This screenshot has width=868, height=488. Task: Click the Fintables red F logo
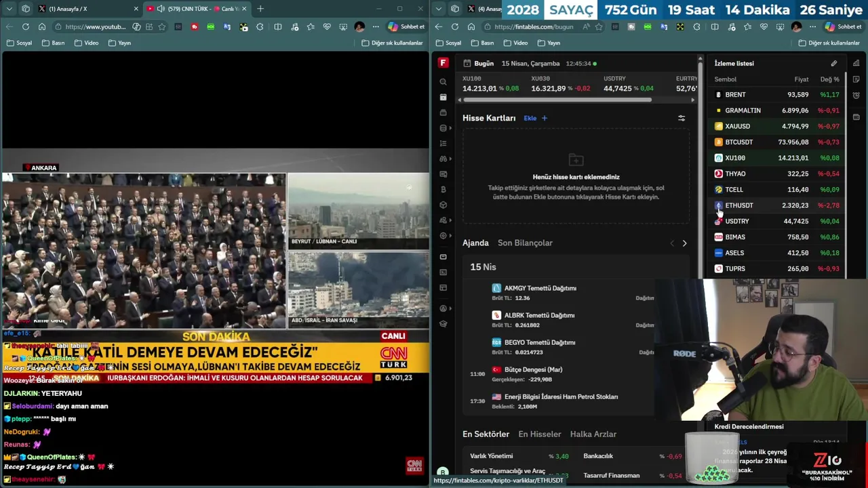click(x=443, y=63)
